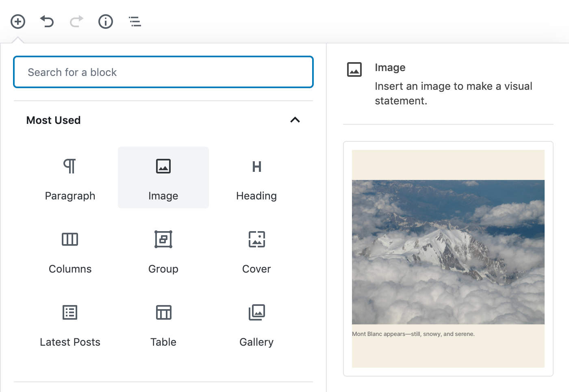Click the Most Used section header
Image resolution: width=569 pixels, height=392 pixels.
click(53, 120)
